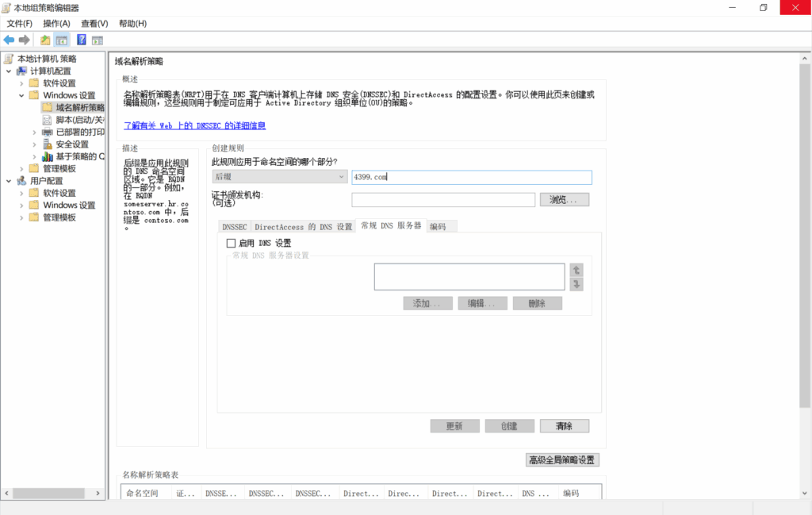The width and height of the screenshot is (812, 515).
Task: Collapse the 用户配置 tree node
Action: point(9,181)
